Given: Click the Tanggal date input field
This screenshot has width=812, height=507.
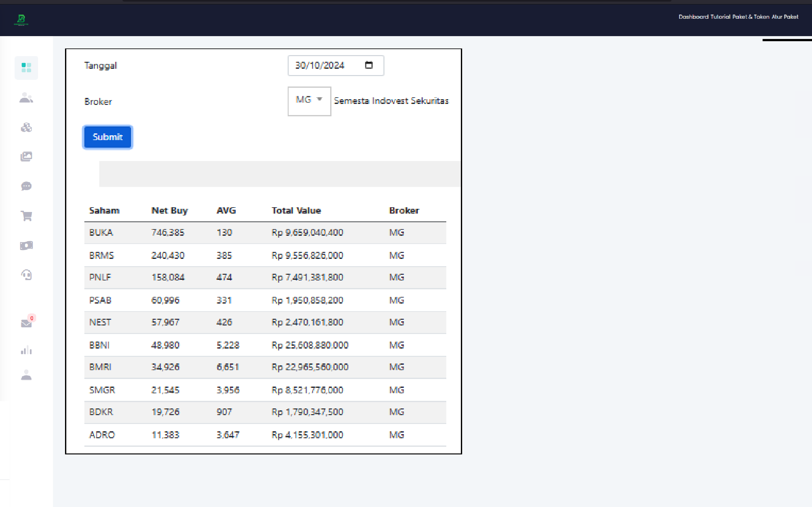Looking at the screenshot, I should click(320, 65).
